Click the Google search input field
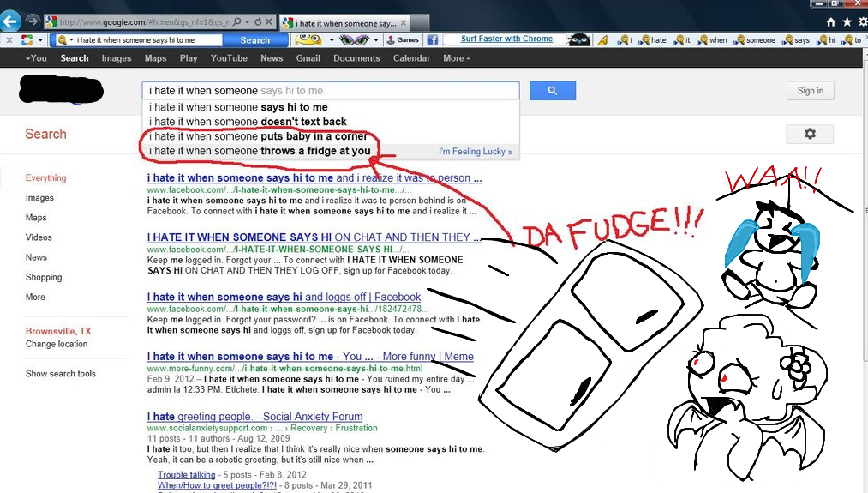This screenshot has width=868, height=493. pyautogui.click(x=331, y=91)
